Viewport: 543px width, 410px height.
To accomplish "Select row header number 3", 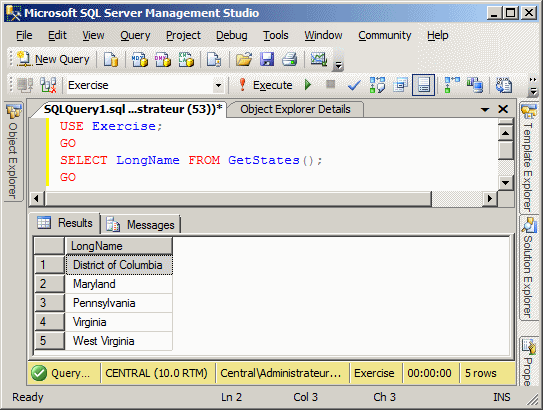I will [x=50, y=303].
